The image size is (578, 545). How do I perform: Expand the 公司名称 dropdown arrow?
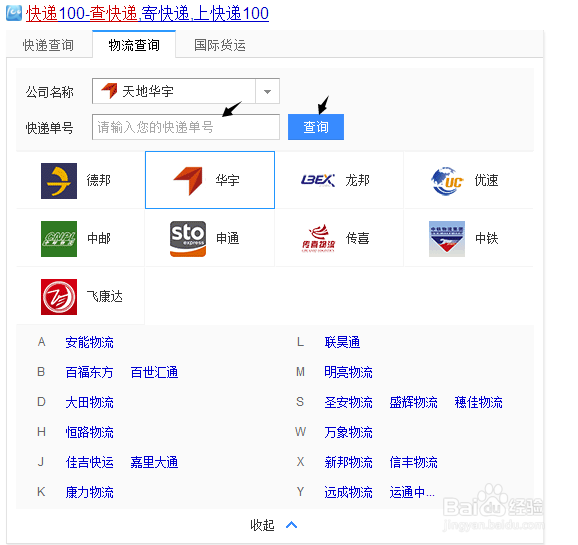[x=267, y=91]
